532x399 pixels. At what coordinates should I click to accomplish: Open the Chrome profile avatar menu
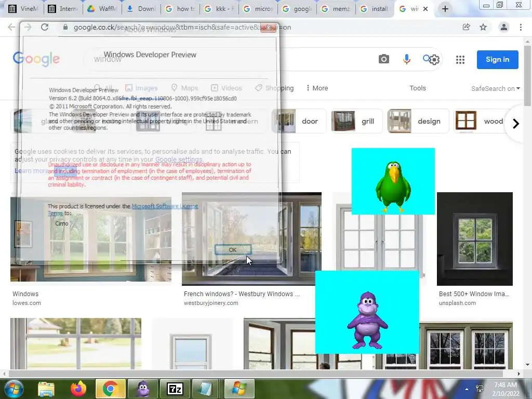(504, 27)
